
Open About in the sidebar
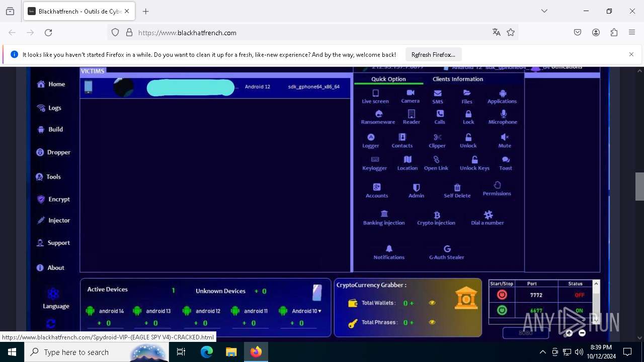tap(50, 268)
